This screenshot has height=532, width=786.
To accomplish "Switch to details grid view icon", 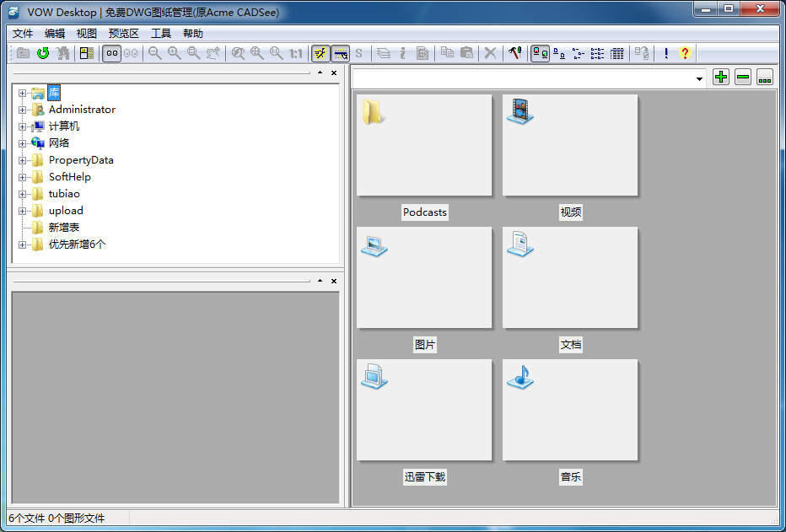I will tap(617, 53).
